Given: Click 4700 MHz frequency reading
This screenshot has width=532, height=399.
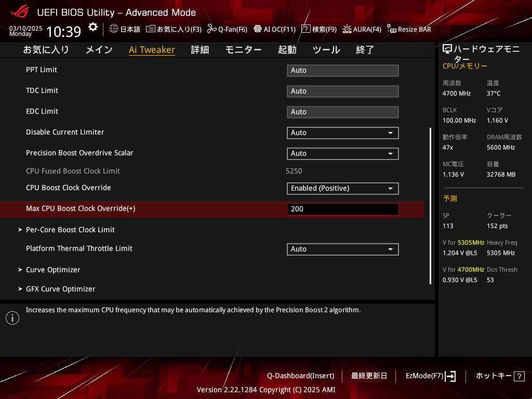Looking at the screenshot, I should [x=457, y=94].
